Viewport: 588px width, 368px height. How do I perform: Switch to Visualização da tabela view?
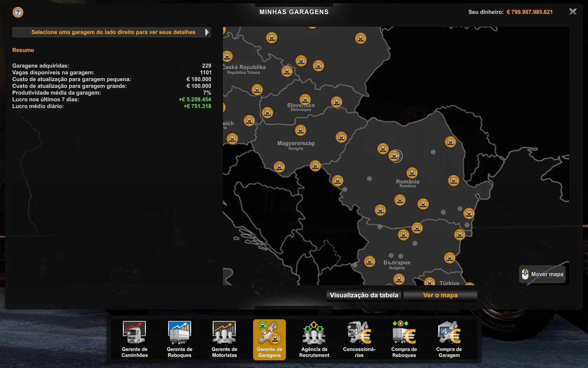pos(364,295)
